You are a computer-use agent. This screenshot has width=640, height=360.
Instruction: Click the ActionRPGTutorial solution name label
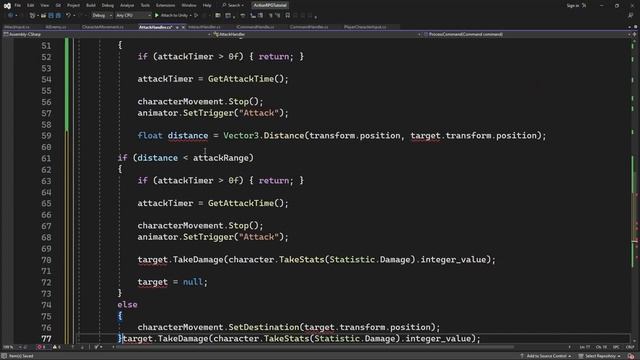(x=270, y=5)
